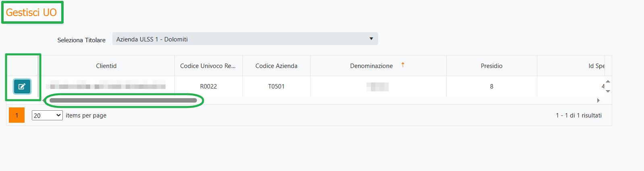Expand the items per page selector
Viewport: 644px width, 171px height.
click(x=47, y=115)
